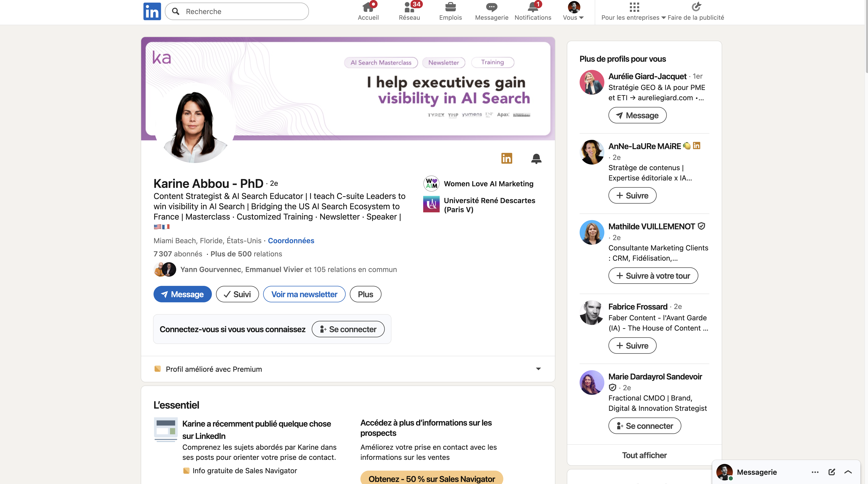This screenshot has width=868, height=484.
Task: Open the Réseau network icon
Action: 409,7
